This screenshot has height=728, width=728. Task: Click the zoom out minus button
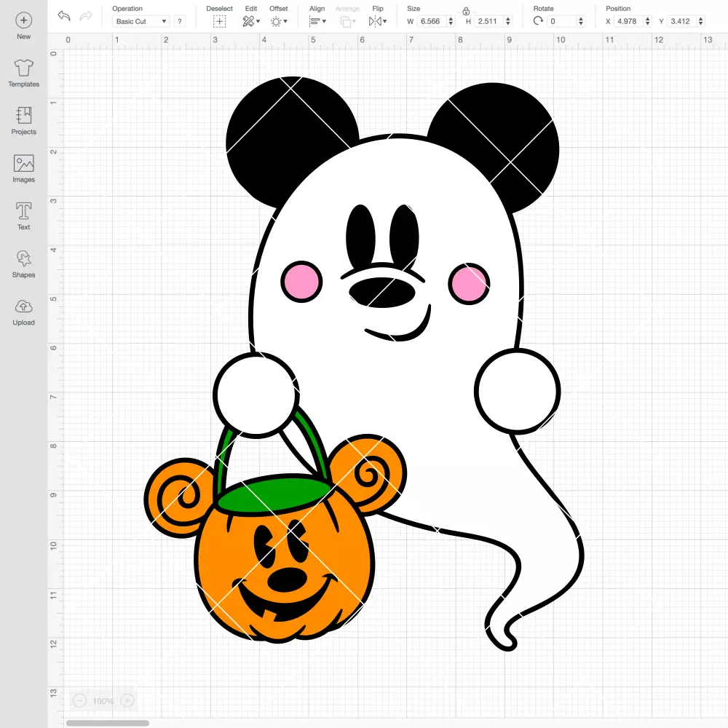pyautogui.click(x=80, y=700)
